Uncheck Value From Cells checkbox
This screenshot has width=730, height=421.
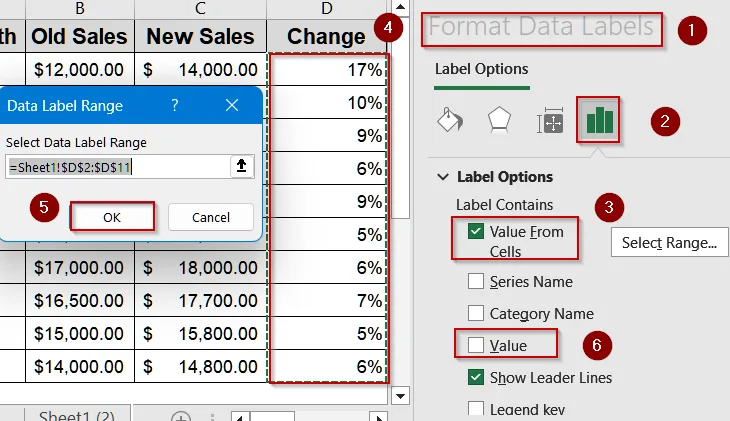click(x=476, y=231)
